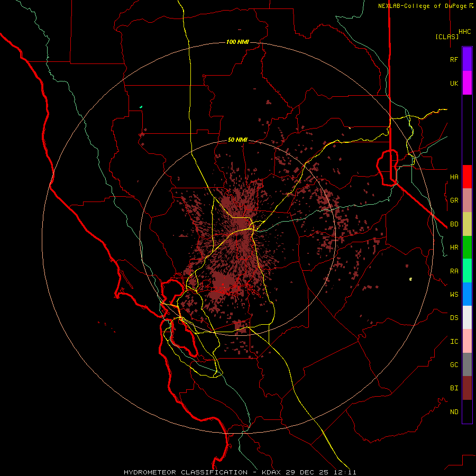Click the IC pink legend swatch
The width and height of the screenshot is (476, 476).
(467, 341)
